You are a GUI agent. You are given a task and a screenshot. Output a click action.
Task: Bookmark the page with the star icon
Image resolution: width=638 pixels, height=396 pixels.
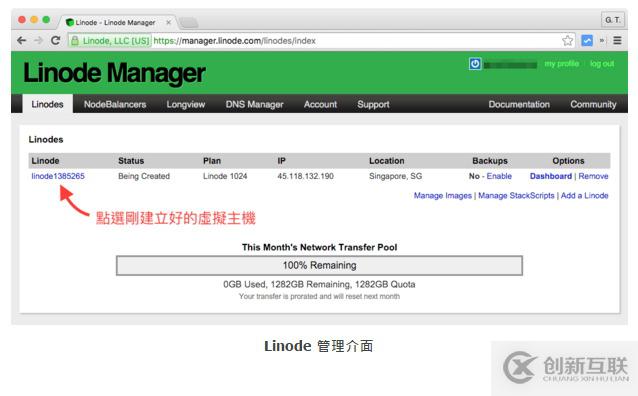568,41
